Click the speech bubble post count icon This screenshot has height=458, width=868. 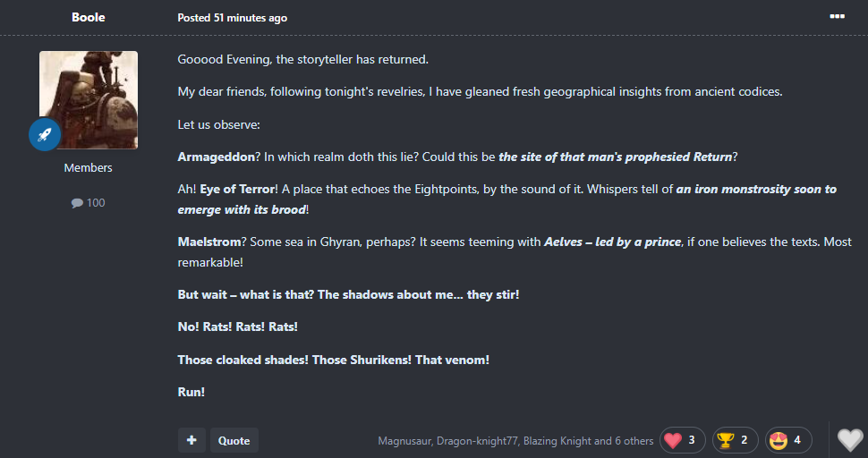pos(77,203)
